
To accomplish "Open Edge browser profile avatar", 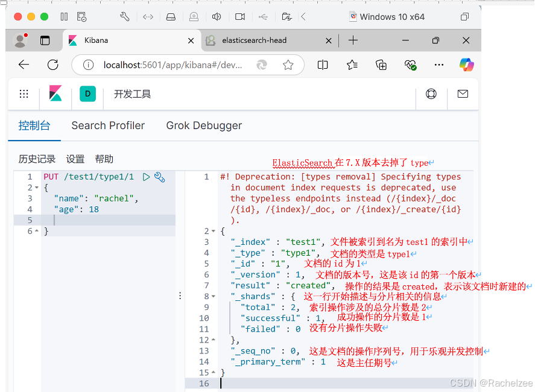I will (x=21, y=40).
